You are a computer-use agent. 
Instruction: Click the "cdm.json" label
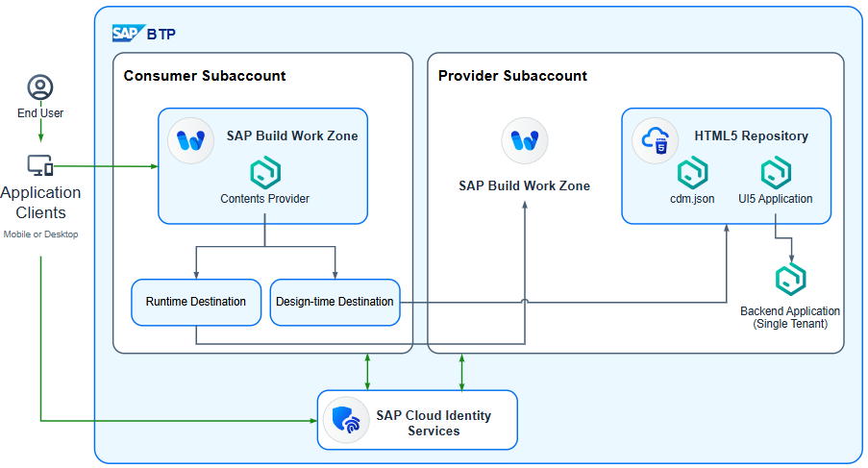(692, 199)
